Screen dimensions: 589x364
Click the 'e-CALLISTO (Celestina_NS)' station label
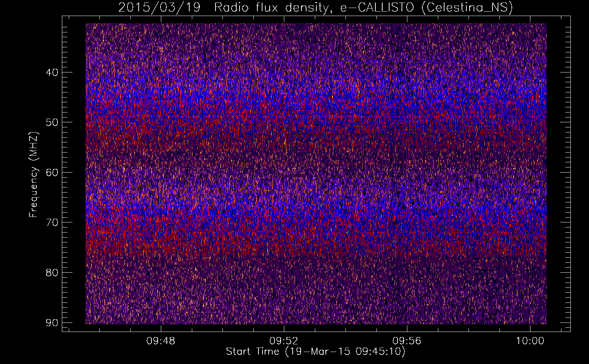pos(427,8)
